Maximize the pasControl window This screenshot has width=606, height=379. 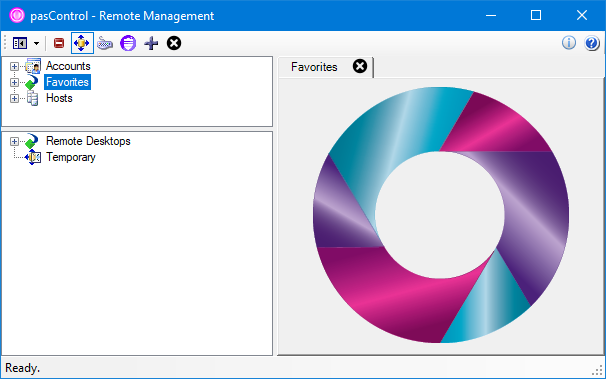536,15
